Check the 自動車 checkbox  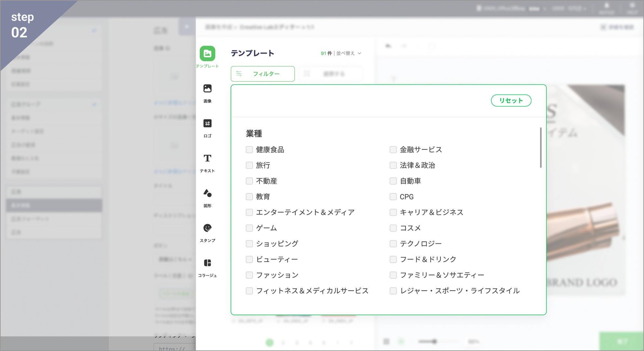(x=393, y=181)
